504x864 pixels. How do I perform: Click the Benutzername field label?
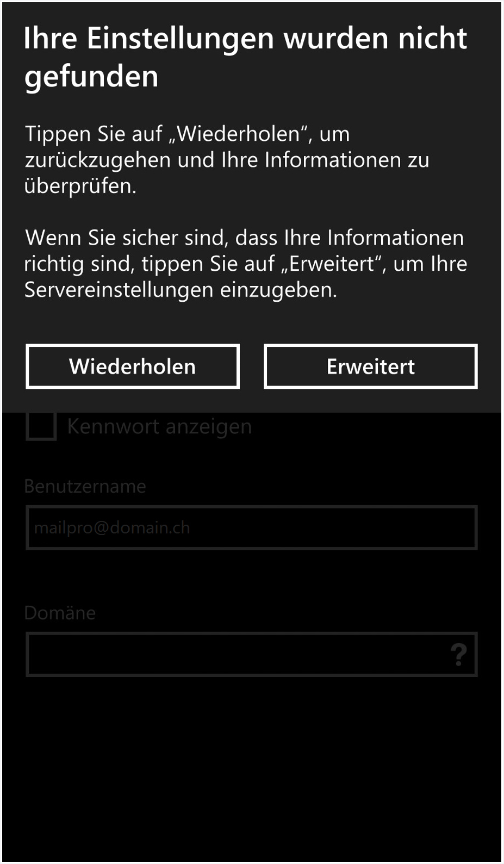tap(85, 486)
